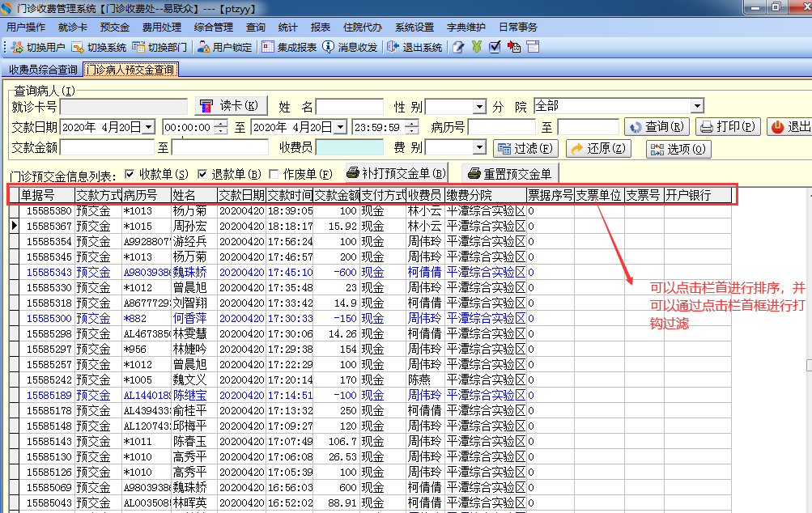The height and width of the screenshot is (513, 812).
Task: Click the 收费员 cashier input field
Action: pos(350,147)
